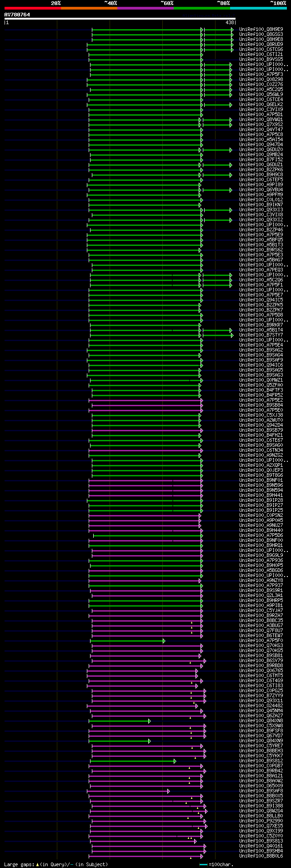Click query end position label 438
The height and width of the screenshot is (868, 291).
pos(230,22)
